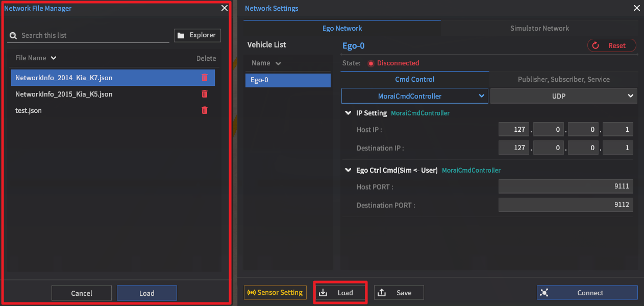Open Explorer with the folder icon button
Screen dimensions: 644x306
tap(197, 35)
